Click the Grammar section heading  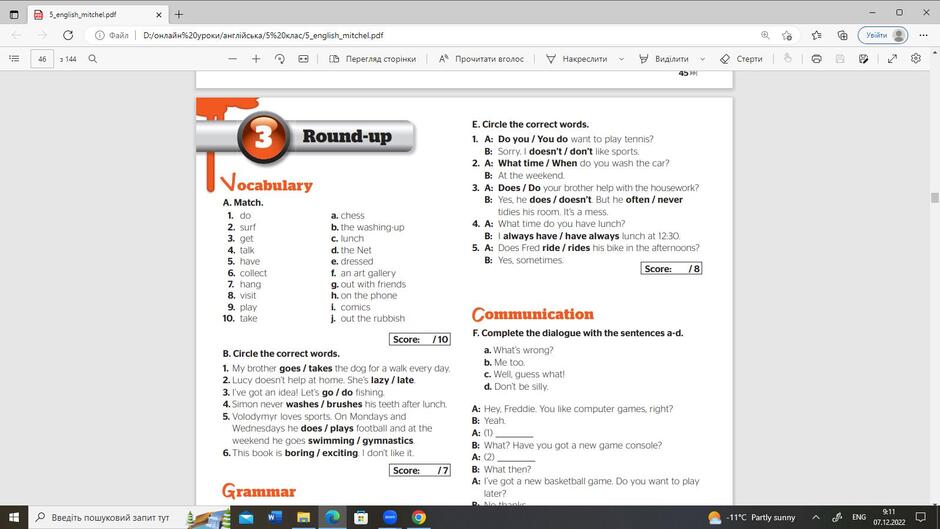point(258,491)
